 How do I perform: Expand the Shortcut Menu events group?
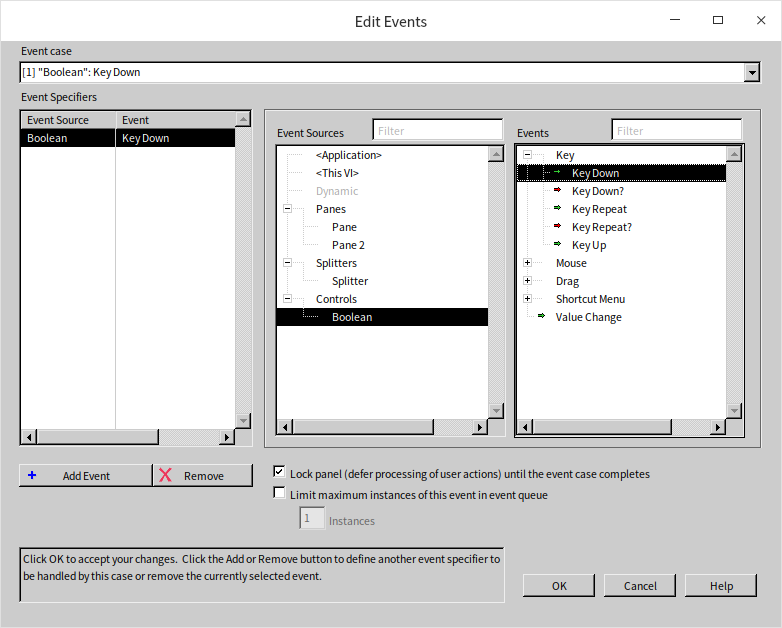coord(527,299)
